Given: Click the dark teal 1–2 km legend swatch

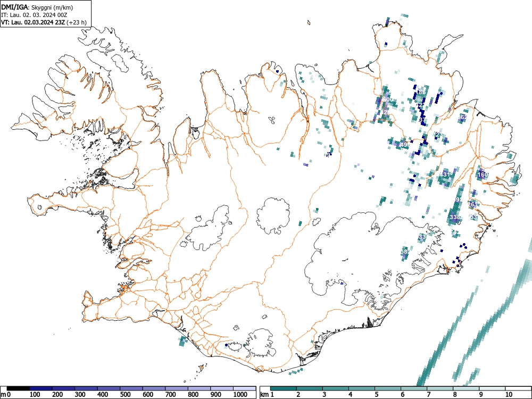Looking at the screenshot, I should [x=284, y=388].
